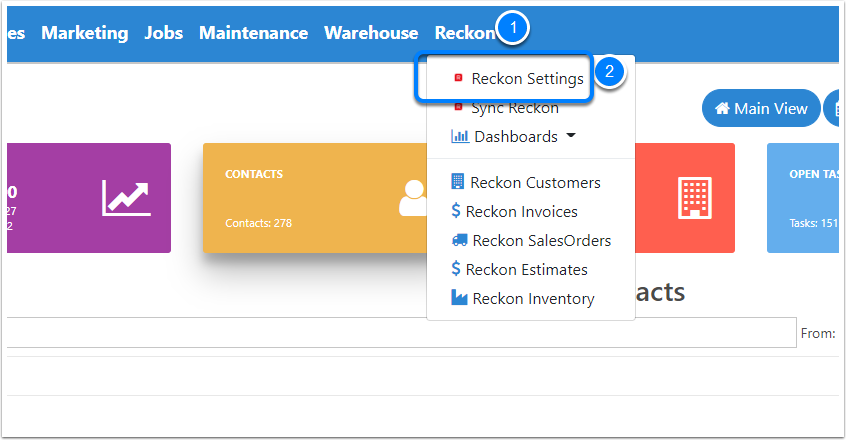Open the Open Tasks card
Screen dimensions: 846x440
point(803,198)
